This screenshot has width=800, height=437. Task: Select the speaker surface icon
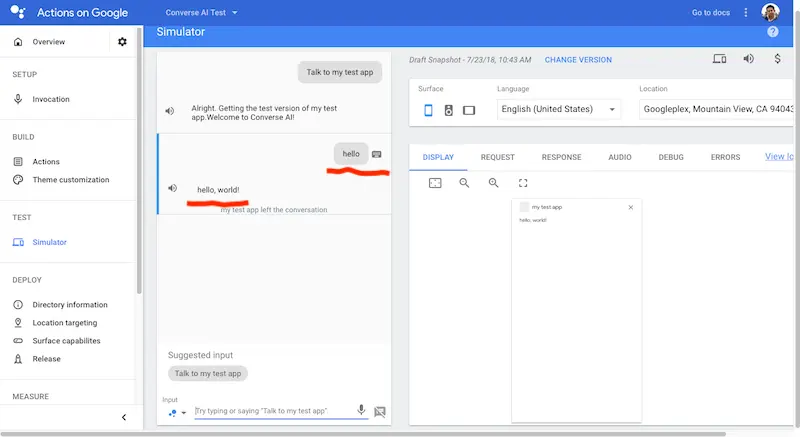pyautogui.click(x=448, y=110)
